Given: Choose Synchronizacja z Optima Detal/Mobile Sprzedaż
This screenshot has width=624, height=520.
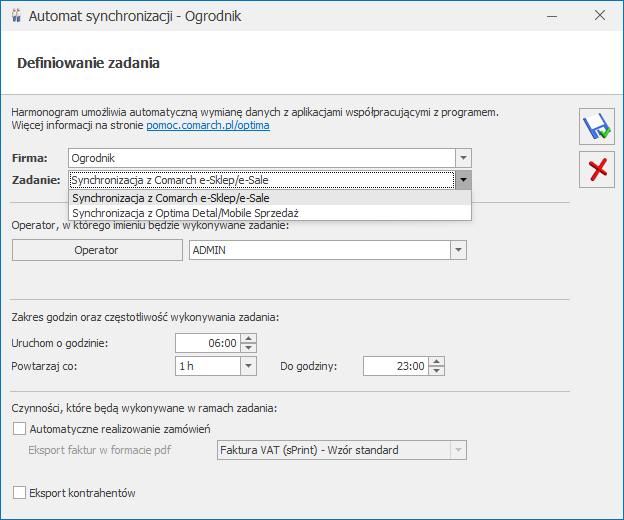Looking at the screenshot, I should click(270, 213).
